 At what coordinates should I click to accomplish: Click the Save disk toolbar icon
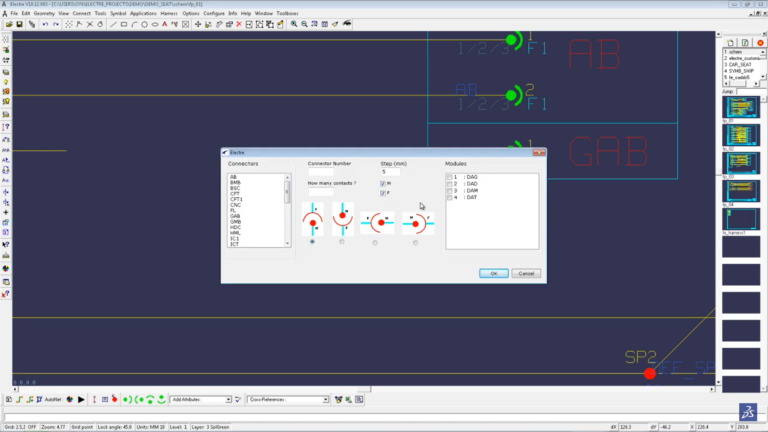point(20,24)
